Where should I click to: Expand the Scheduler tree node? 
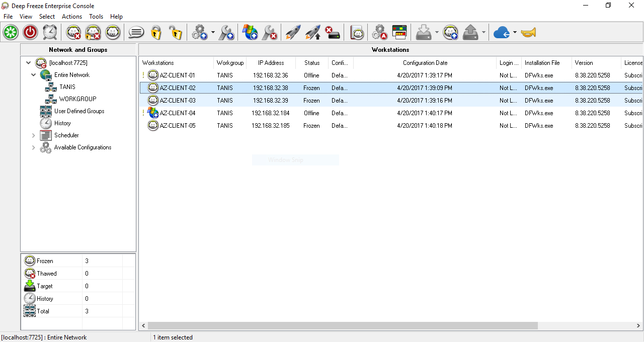(x=33, y=135)
